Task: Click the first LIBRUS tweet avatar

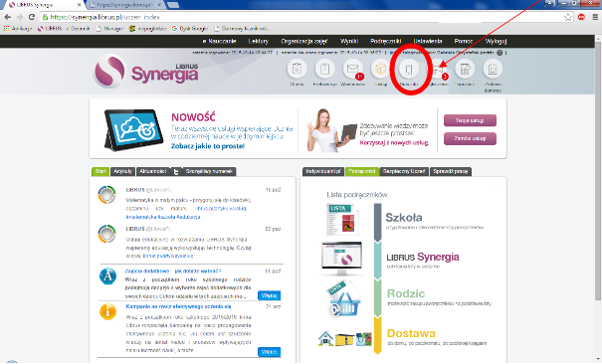Action: point(106,195)
